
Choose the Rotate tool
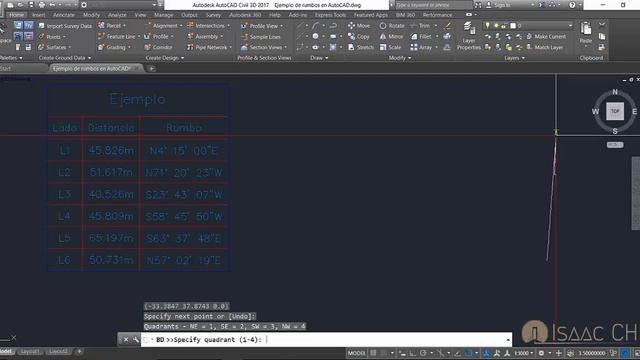coord(392,26)
